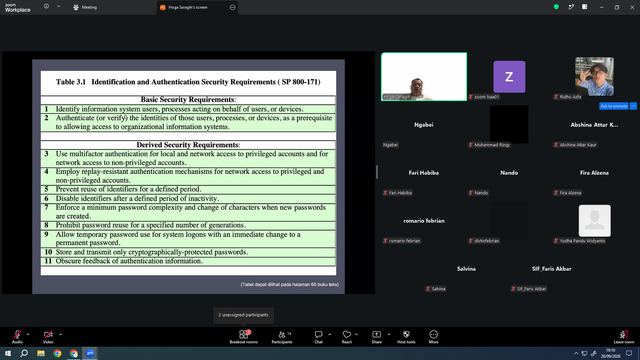
Task: Start camera with Video button
Action: (x=48, y=337)
